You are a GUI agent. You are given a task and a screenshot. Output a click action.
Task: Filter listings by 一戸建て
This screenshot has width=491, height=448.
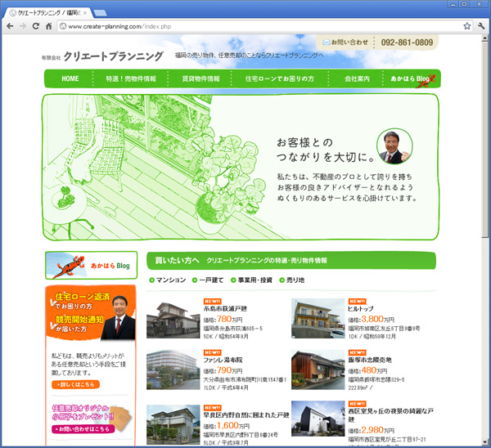pyautogui.click(x=208, y=280)
